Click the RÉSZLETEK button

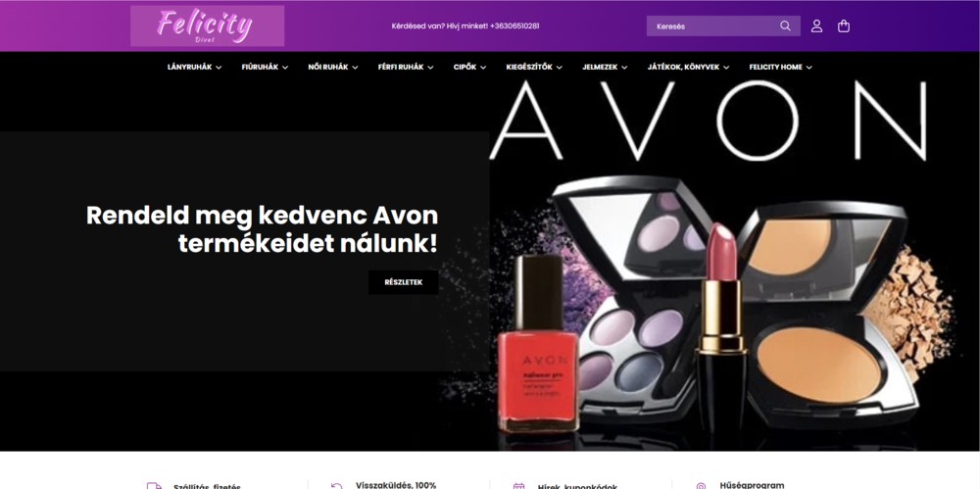tap(403, 282)
